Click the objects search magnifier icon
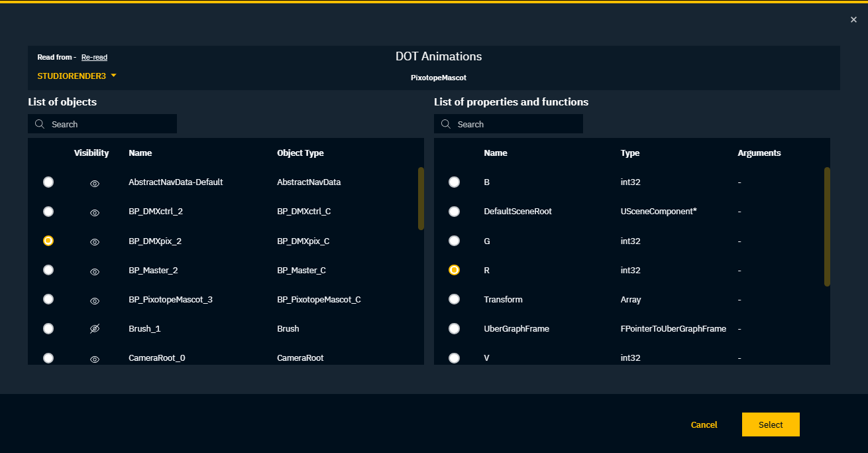 40,124
